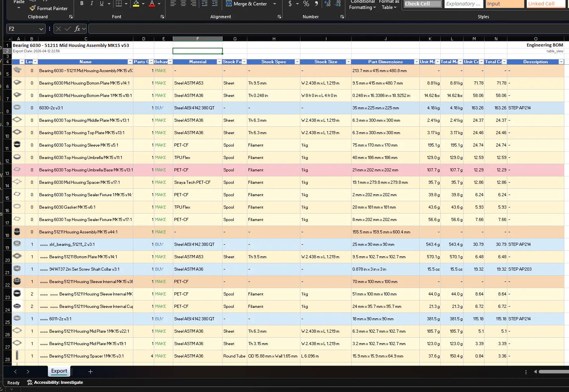Expand the Merge & Center dropdown arrow

(x=275, y=3)
